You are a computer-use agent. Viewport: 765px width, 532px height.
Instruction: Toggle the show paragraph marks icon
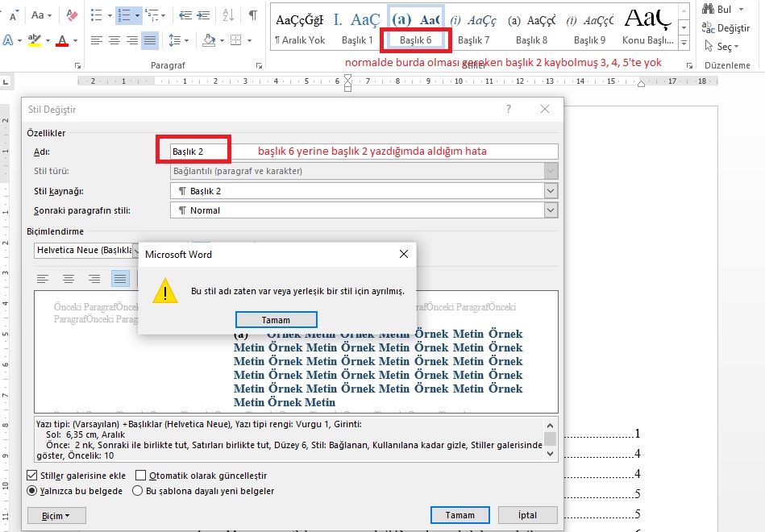(253, 15)
